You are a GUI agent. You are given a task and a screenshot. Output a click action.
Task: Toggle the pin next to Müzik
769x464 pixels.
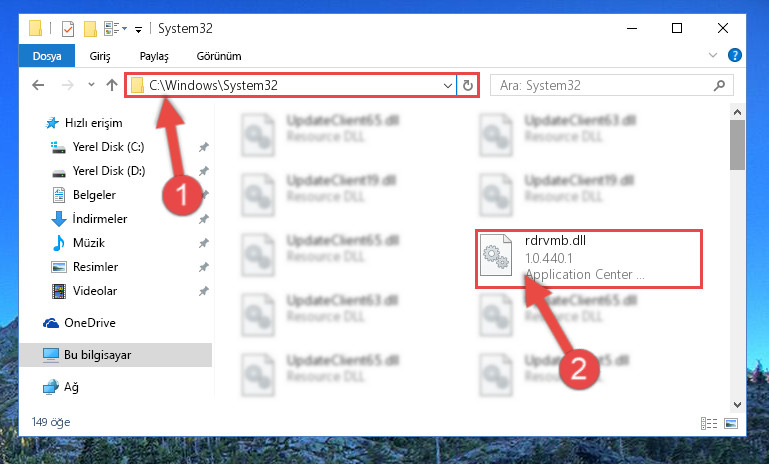[204, 243]
